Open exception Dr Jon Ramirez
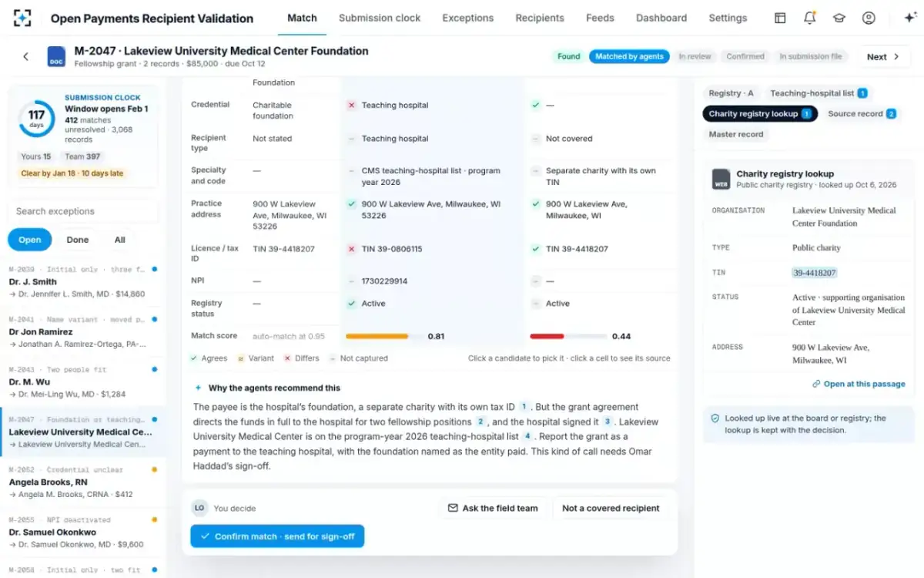924x578 pixels. pos(82,331)
